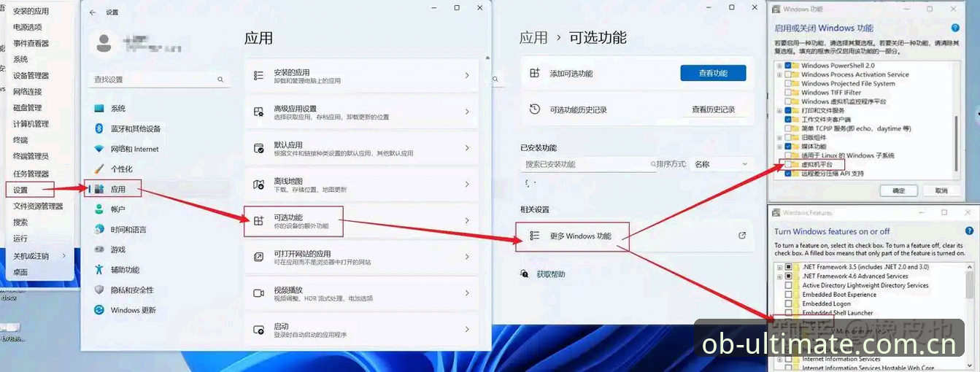Click the 可打开网站的应用 icon
The width and height of the screenshot is (980, 372).
coord(258,257)
